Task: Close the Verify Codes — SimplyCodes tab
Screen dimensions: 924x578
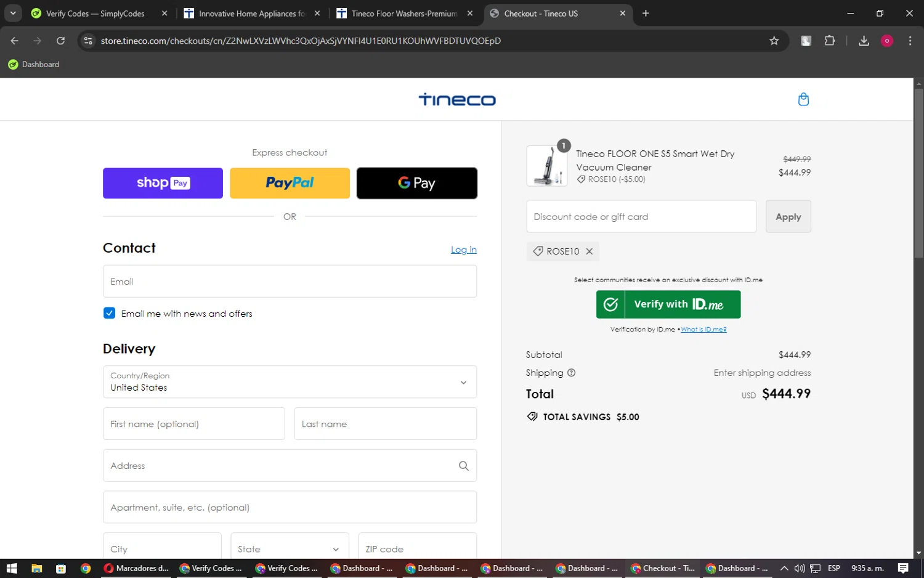Action: 164,14
